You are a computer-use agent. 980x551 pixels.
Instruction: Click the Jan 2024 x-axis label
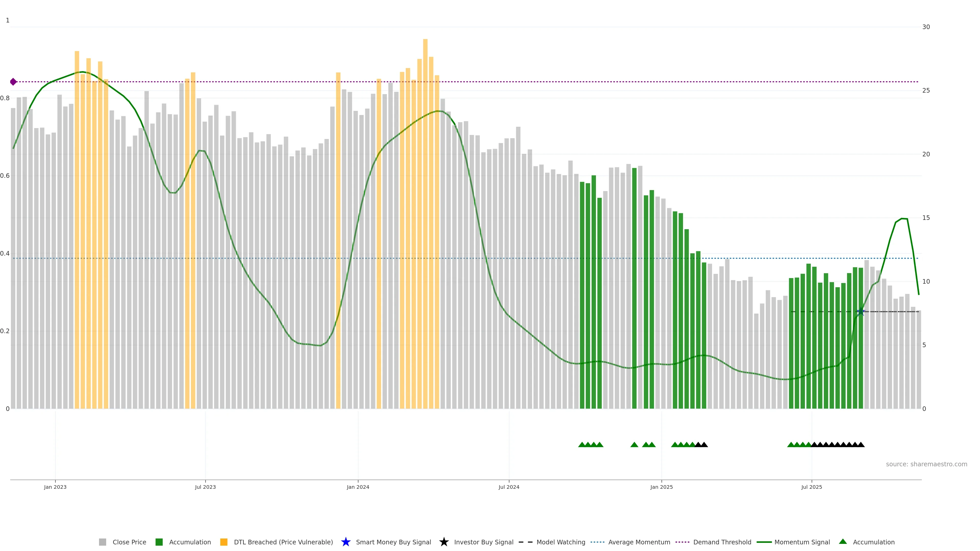[x=358, y=487]
